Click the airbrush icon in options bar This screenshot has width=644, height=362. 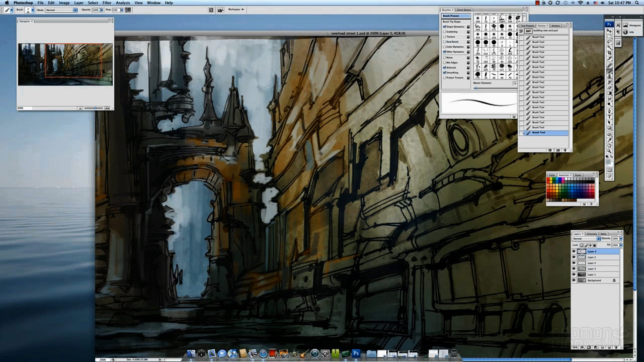click(128, 10)
